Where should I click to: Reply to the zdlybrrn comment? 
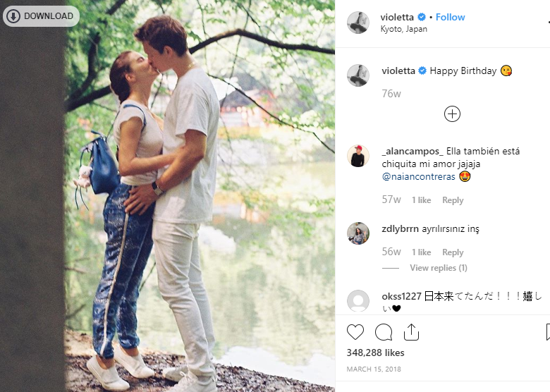(453, 252)
